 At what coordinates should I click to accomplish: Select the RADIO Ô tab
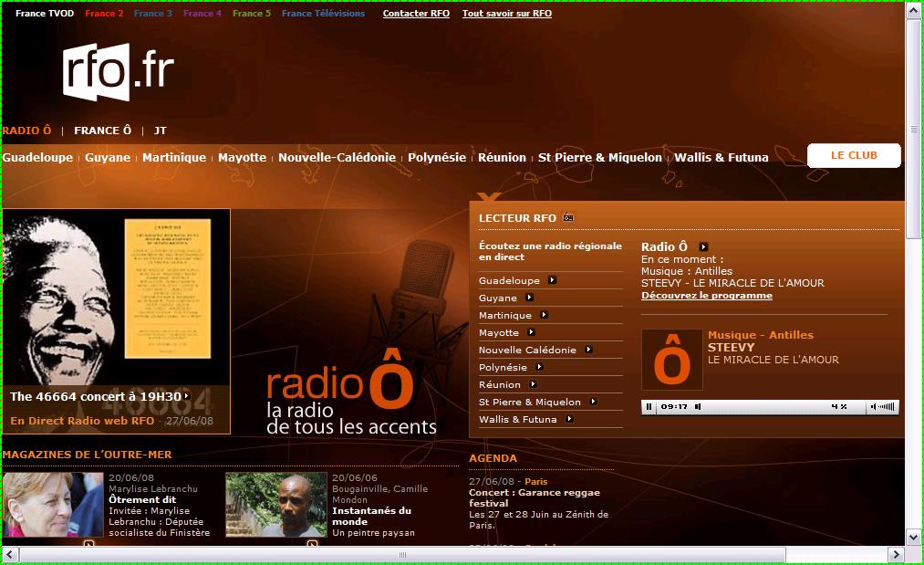click(27, 131)
